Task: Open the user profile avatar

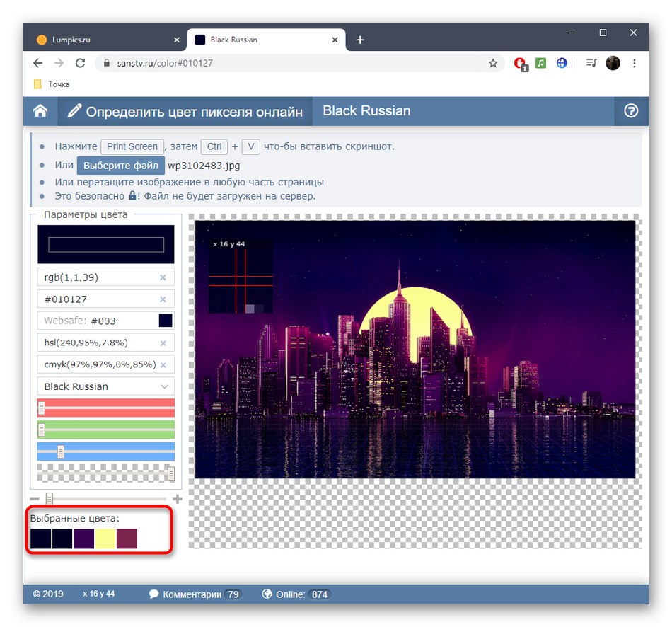Action: pos(613,64)
